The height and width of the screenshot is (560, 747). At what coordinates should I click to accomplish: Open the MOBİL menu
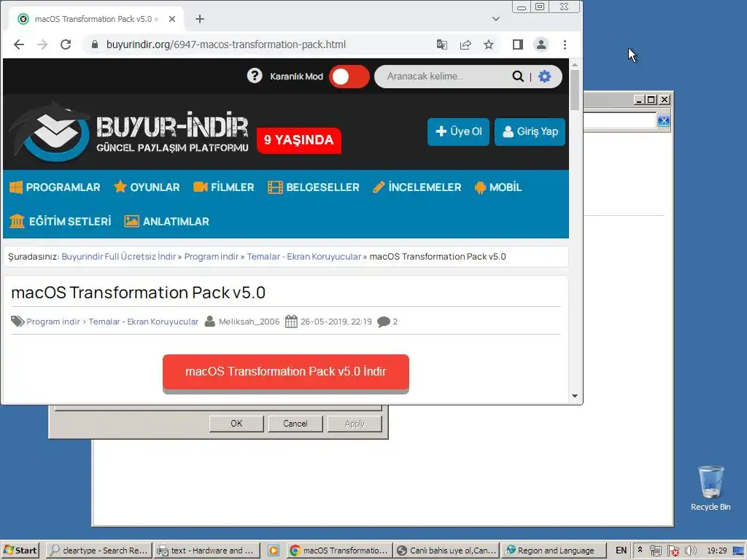[x=498, y=187]
